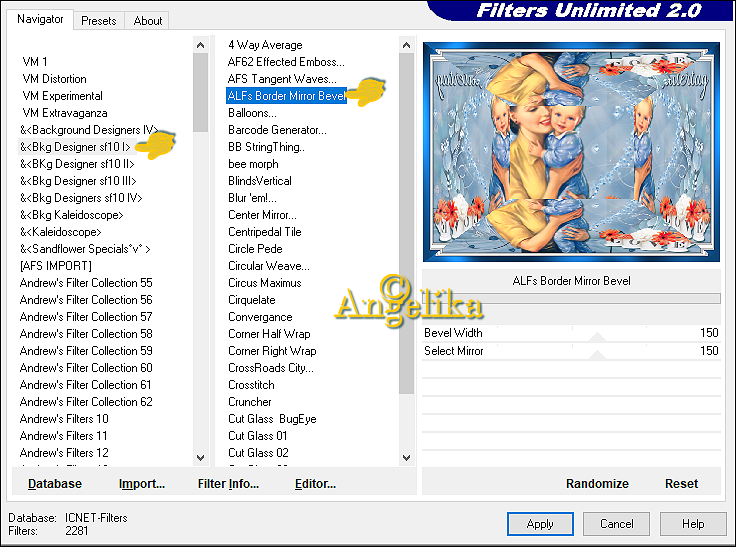Select &<Bkg Designer sf10 I> category

(75, 147)
